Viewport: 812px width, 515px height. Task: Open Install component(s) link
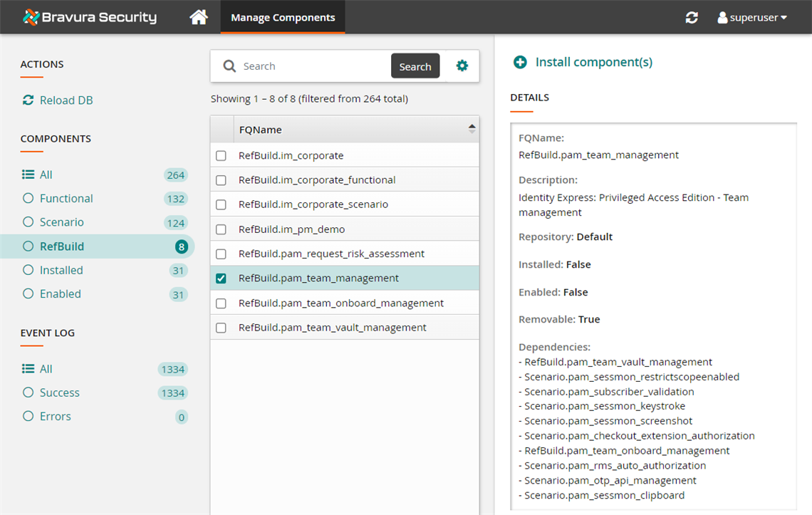click(x=593, y=62)
